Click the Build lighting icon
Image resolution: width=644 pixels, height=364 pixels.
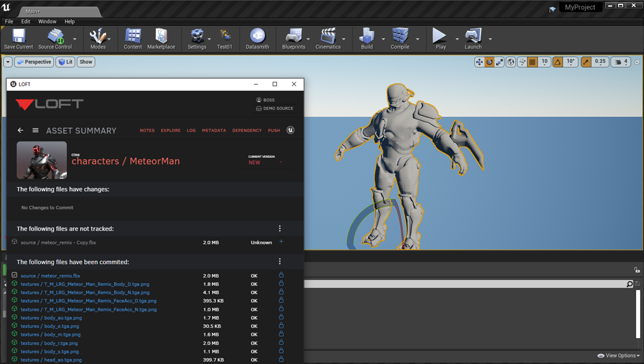pyautogui.click(x=366, y=39)
